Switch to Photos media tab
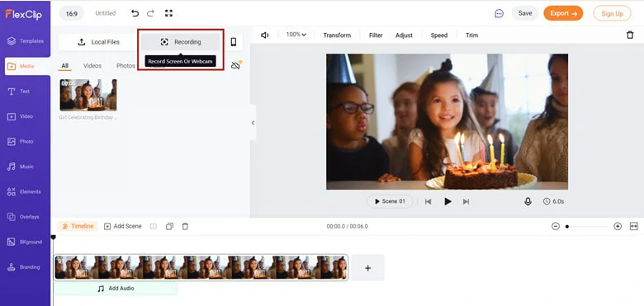644x306 pixels. (125, 66)
